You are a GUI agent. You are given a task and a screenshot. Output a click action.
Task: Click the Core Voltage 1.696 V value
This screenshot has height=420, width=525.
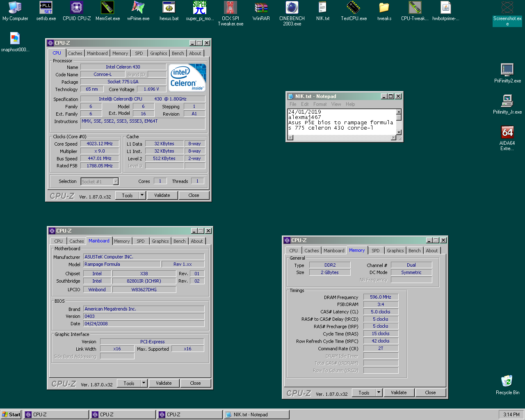151,89
